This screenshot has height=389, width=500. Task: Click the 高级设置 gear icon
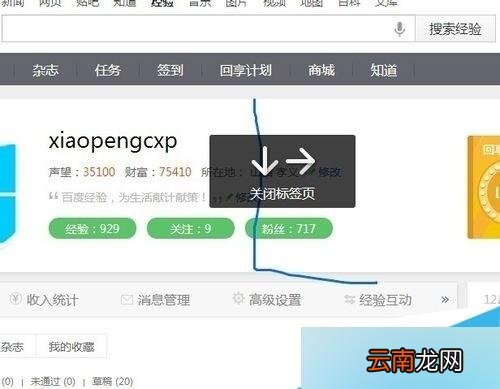238,298
